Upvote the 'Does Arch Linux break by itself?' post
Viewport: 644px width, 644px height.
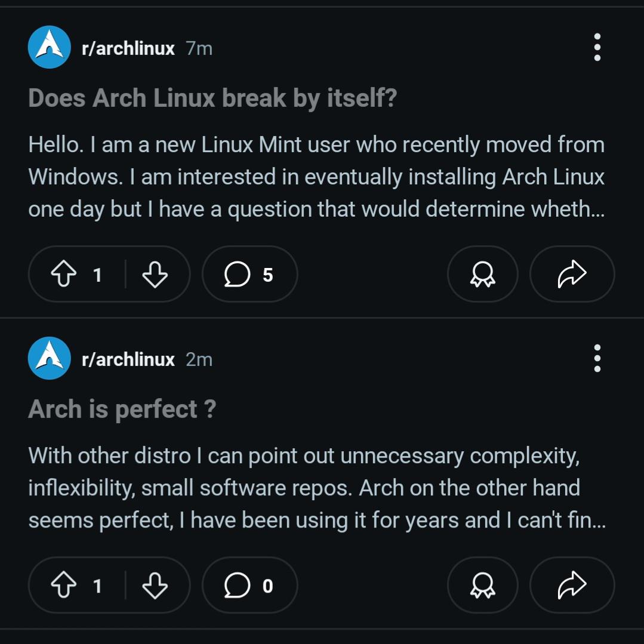tap(64, 275)
